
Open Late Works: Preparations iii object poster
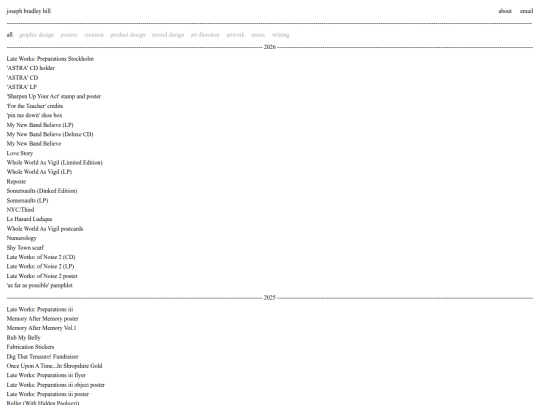point(55,385)
